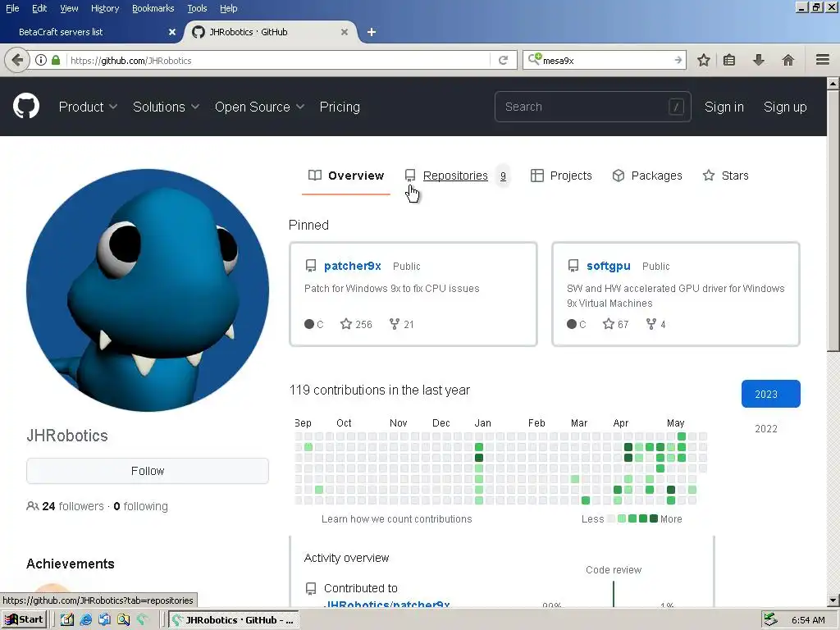
Task: Open the hamburger menu in Firefox toolbar
Action: (x=823, y=59)
